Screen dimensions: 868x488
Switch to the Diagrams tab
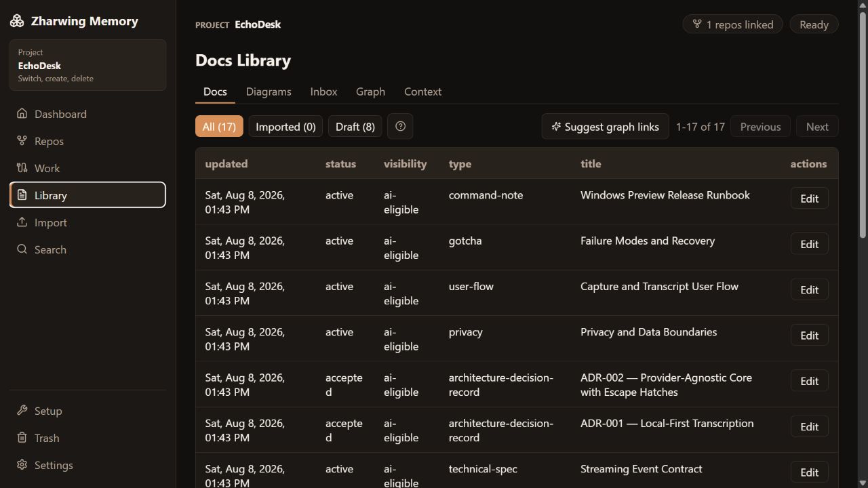coord(269,91)
